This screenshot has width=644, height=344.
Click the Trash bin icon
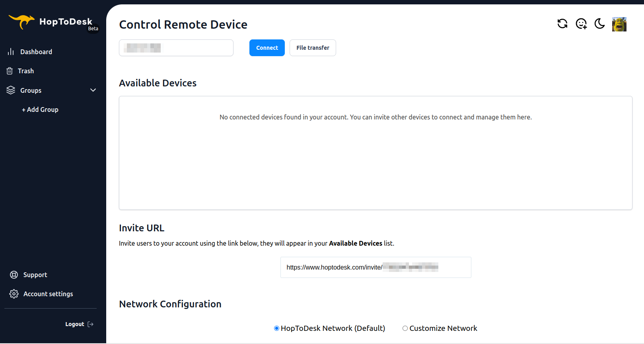click(x=10, y=71)
